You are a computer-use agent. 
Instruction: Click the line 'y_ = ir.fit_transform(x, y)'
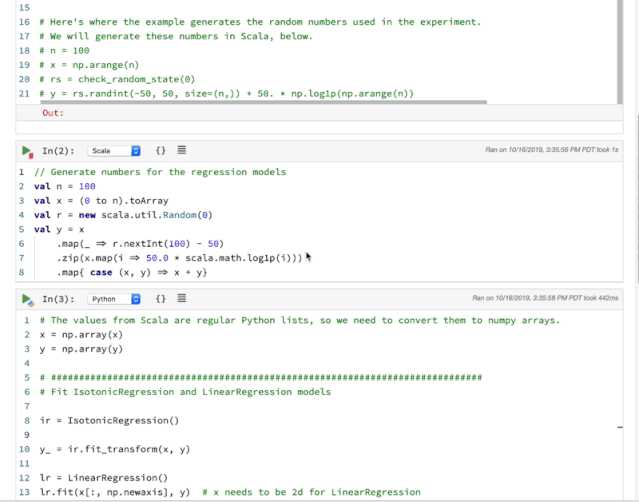(x=115, y=449)
